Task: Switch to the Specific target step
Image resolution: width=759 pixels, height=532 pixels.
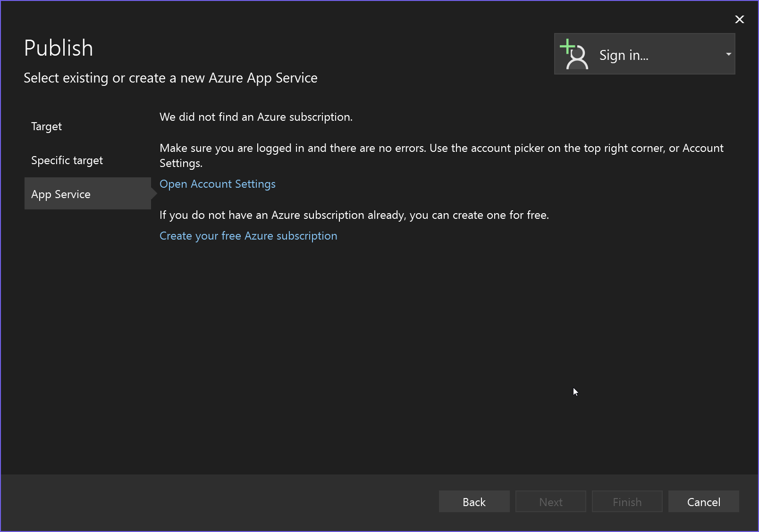Action: (x=67, y=160)
